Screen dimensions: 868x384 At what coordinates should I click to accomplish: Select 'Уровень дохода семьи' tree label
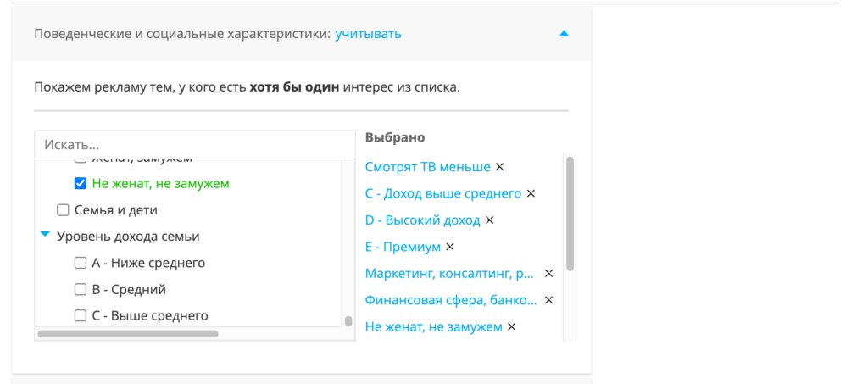click(128, 237)
